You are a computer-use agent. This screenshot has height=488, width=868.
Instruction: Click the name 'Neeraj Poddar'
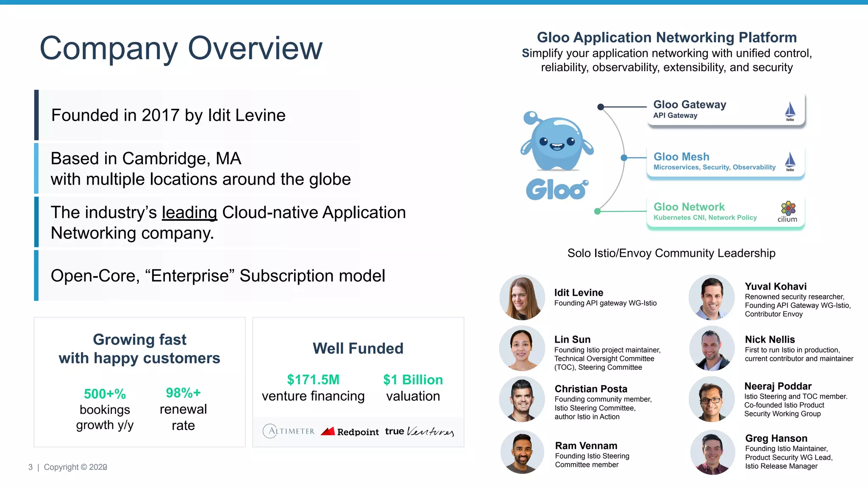coord(778,386)
